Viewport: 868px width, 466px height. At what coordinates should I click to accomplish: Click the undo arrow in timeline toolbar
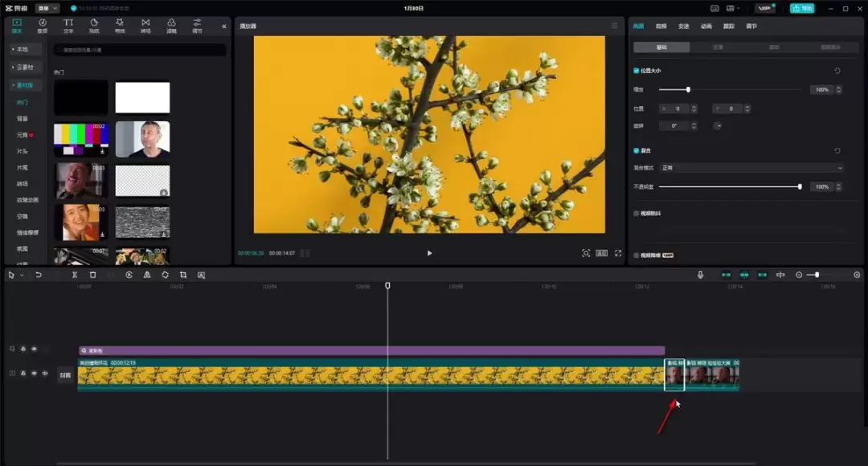click(38, 275)
